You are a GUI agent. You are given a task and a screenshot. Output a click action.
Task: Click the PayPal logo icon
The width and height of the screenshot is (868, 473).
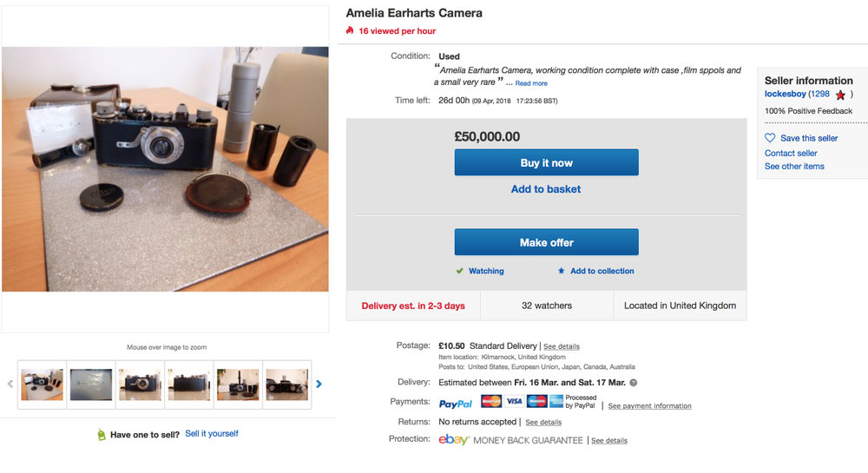[x=456, y=403]
